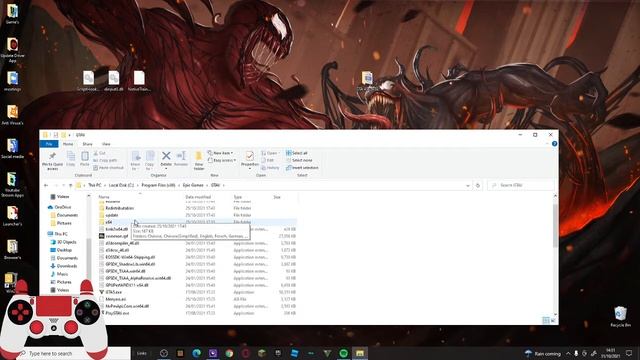This screenshot has width=640, height=360.
Task: Select the update folder
Action: click(x=109, y=215)
